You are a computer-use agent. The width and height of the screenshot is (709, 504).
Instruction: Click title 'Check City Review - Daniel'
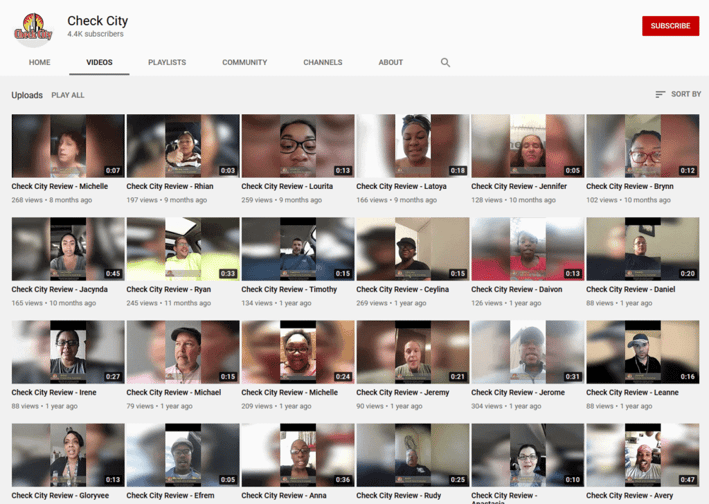coord(630,289)
